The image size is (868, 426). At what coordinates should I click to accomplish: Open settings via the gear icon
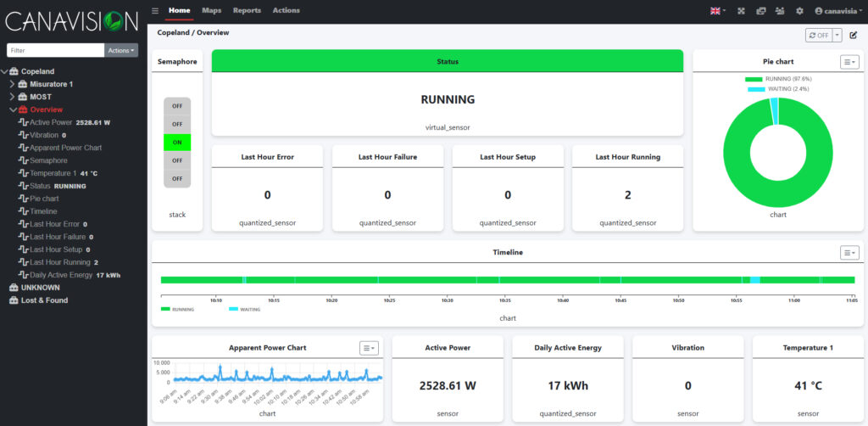click(x=799, y=11)
